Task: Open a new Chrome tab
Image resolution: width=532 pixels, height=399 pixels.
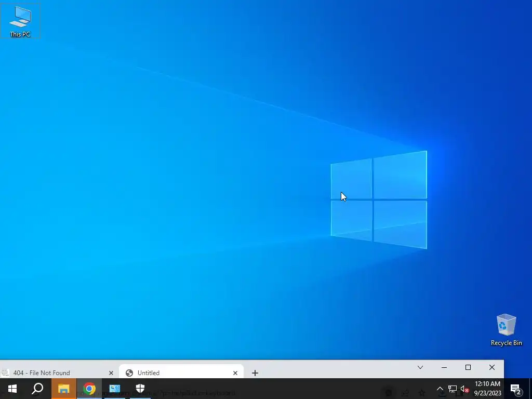Action: click(255, 373)
